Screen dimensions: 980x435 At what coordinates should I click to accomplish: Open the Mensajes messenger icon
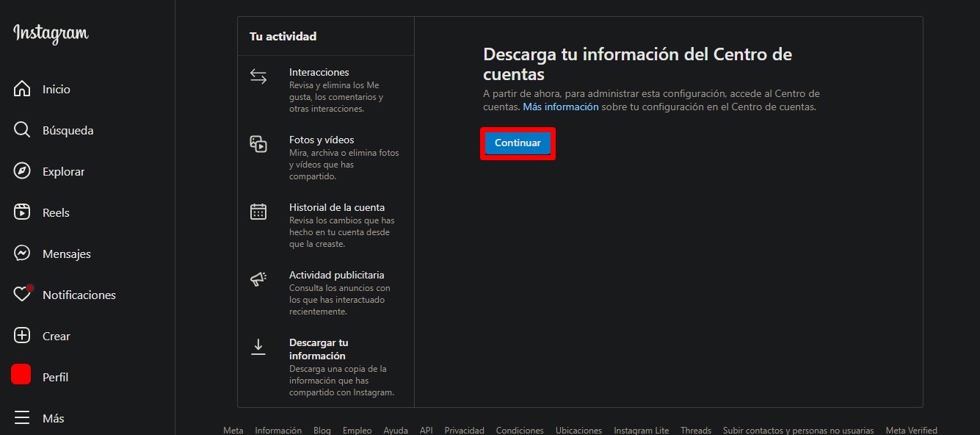click(22, 254)
